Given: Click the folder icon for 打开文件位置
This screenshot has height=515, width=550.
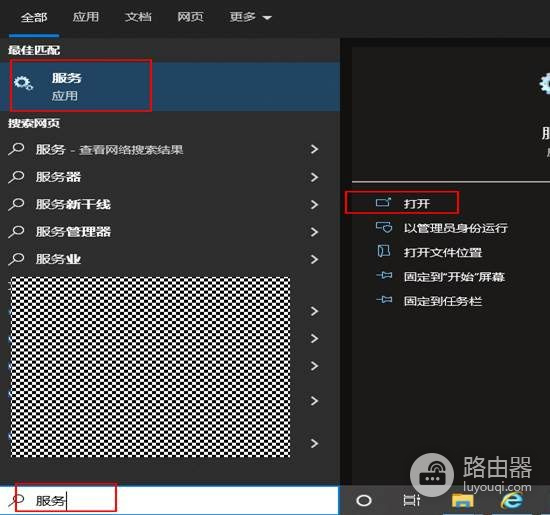Looking at the screenshot, I should 384,251.
